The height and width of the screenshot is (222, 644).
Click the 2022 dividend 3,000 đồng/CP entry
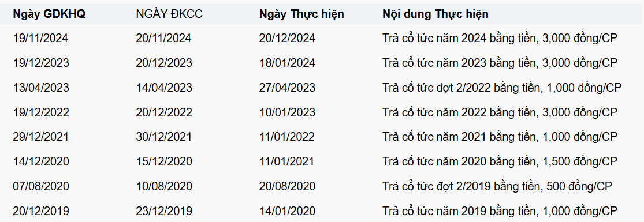[500, 112]
